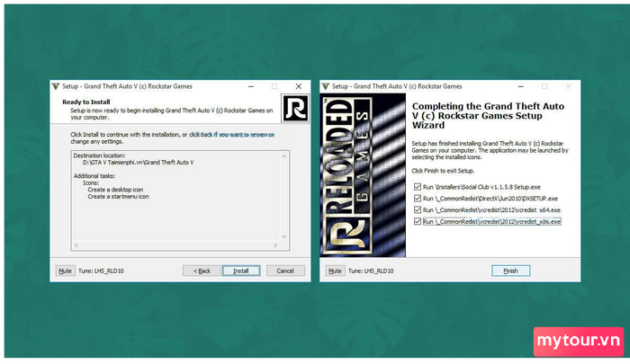The image size is (630, 364).
Task: Click the Reloaded R logo in the install header
Action: [x=295, y=108]
